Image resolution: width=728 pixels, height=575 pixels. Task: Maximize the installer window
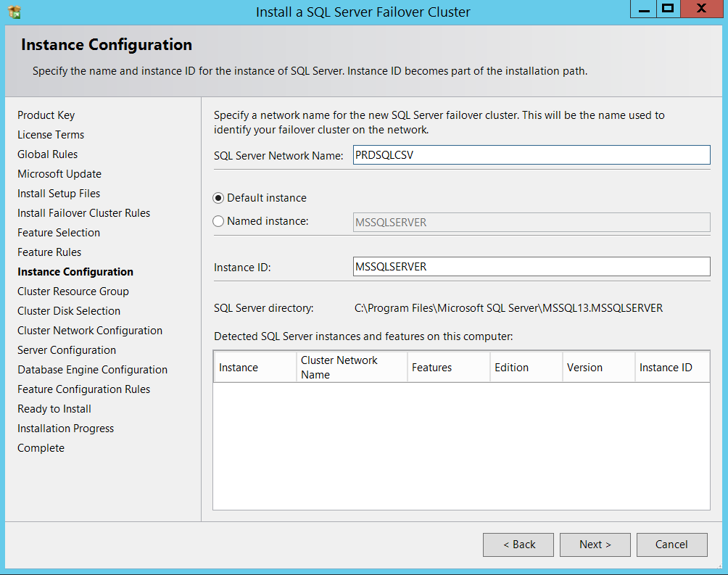point(668,9)
